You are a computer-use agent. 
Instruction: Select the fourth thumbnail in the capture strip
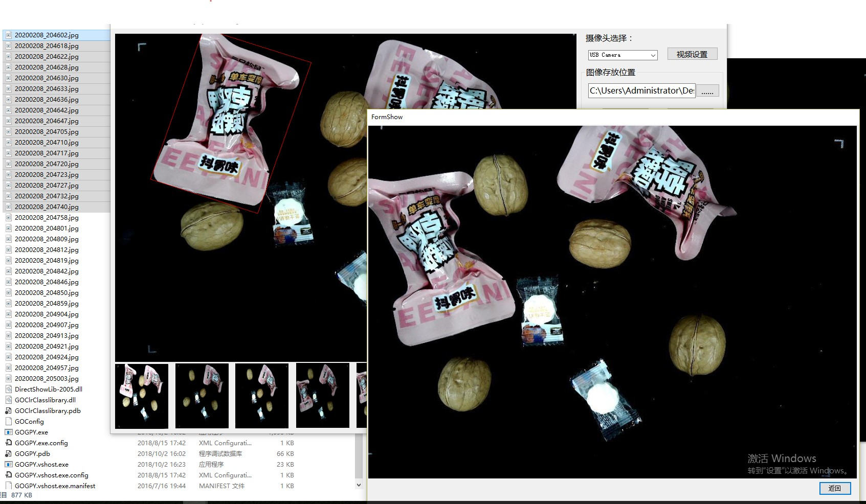pyautogui.click(x=323, y=396)
